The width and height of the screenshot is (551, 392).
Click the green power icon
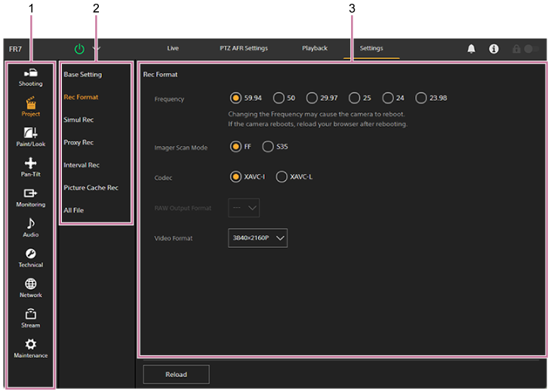(80, 49)
